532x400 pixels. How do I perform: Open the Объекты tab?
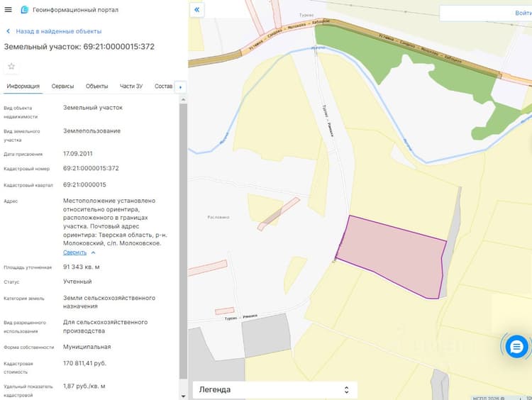[x=96, y=87]
